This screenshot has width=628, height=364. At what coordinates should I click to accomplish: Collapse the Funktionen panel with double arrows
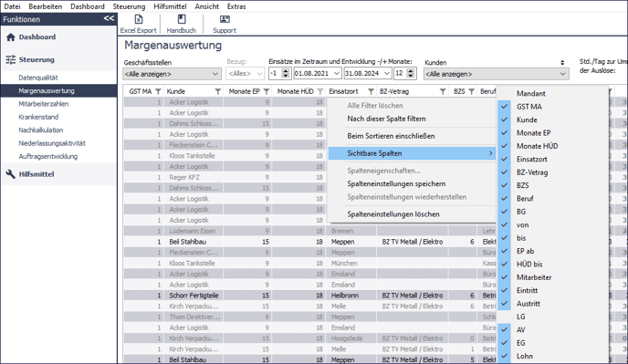point(109,18)
